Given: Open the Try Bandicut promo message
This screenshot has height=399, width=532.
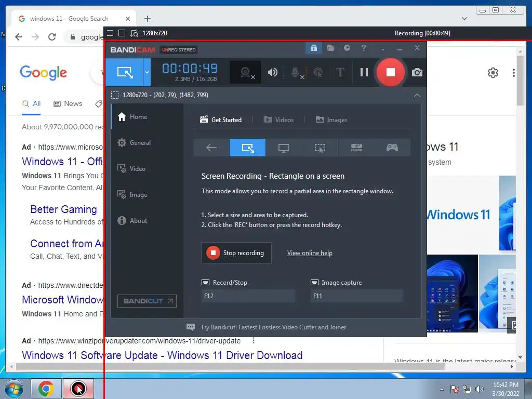Looking at the screenshot, I should 267,327.
